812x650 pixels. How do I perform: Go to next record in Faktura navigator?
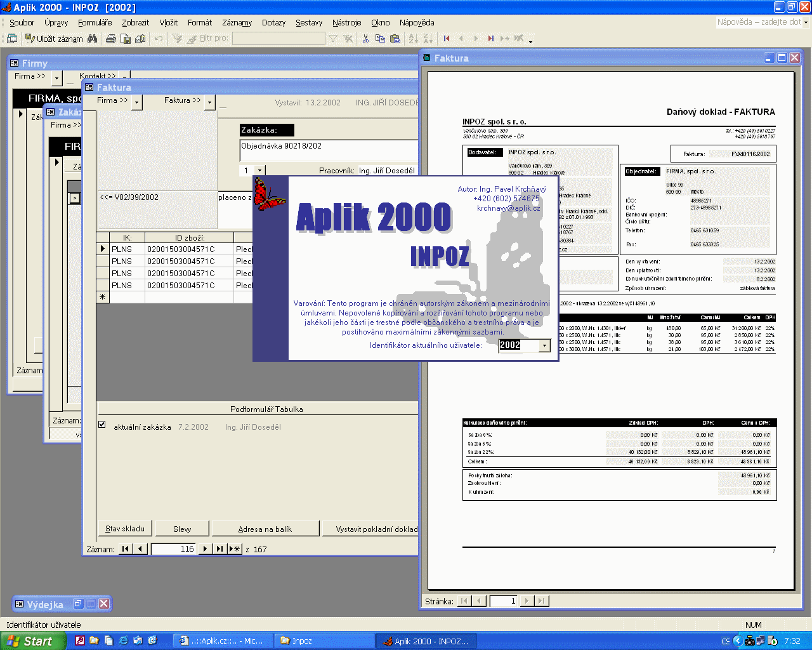[205, 549]
